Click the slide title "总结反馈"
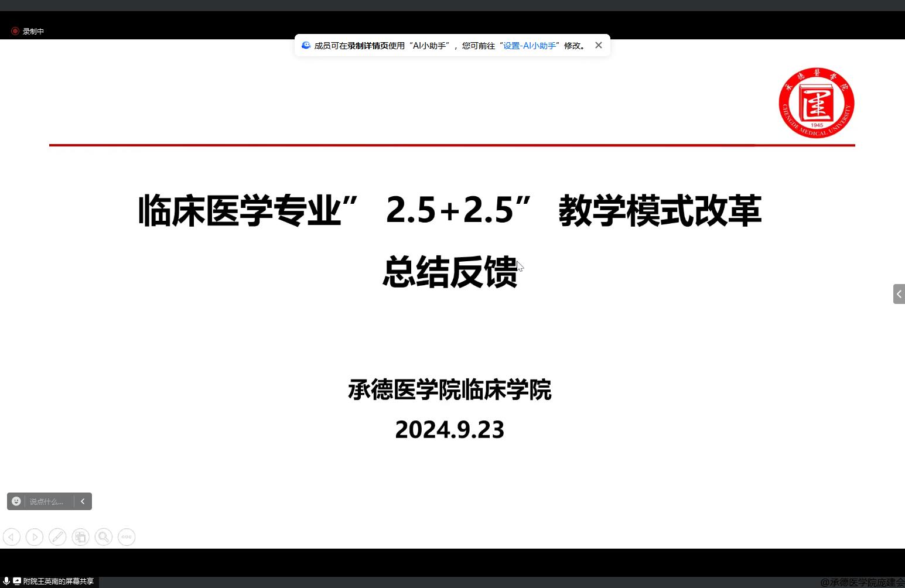Image resolution: width=905 pixels, height=588 pixels. pyautogui.click(x=450, y=272)
